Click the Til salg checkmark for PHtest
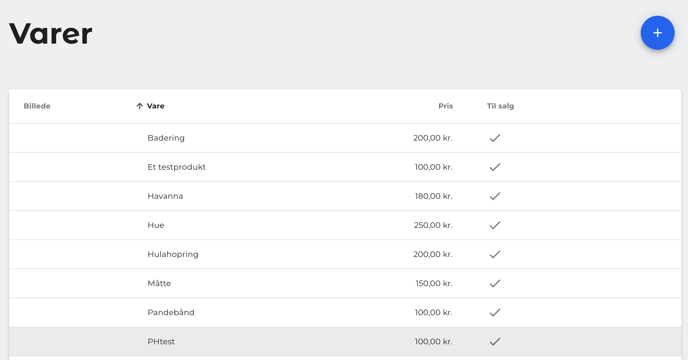The image size is (688, 360). pos(495,342)
